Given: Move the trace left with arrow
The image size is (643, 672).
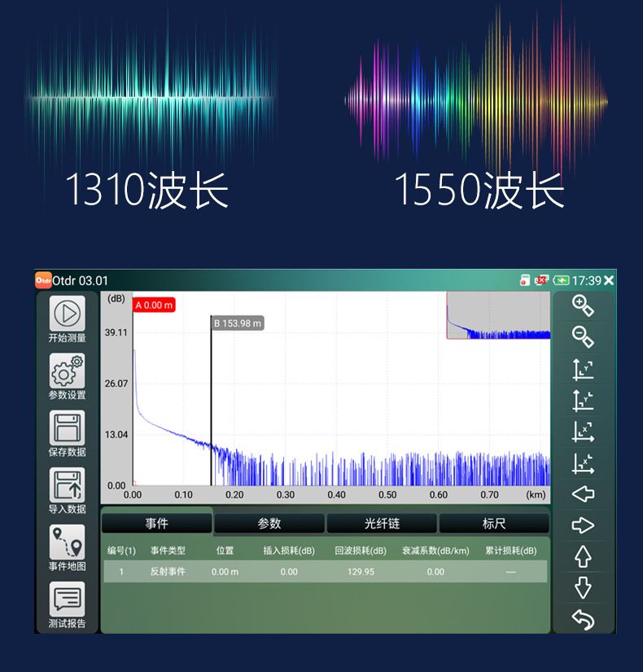Looking at the screenshot, I should point(583,494).
